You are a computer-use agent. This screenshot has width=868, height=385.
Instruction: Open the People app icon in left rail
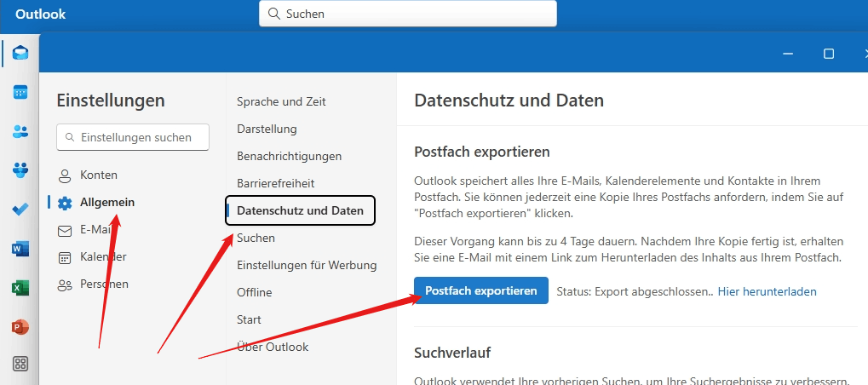(x=20, y=132)
